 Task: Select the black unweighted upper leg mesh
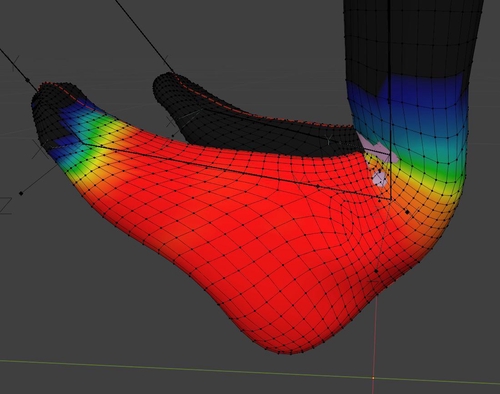(x=413, y=37)
